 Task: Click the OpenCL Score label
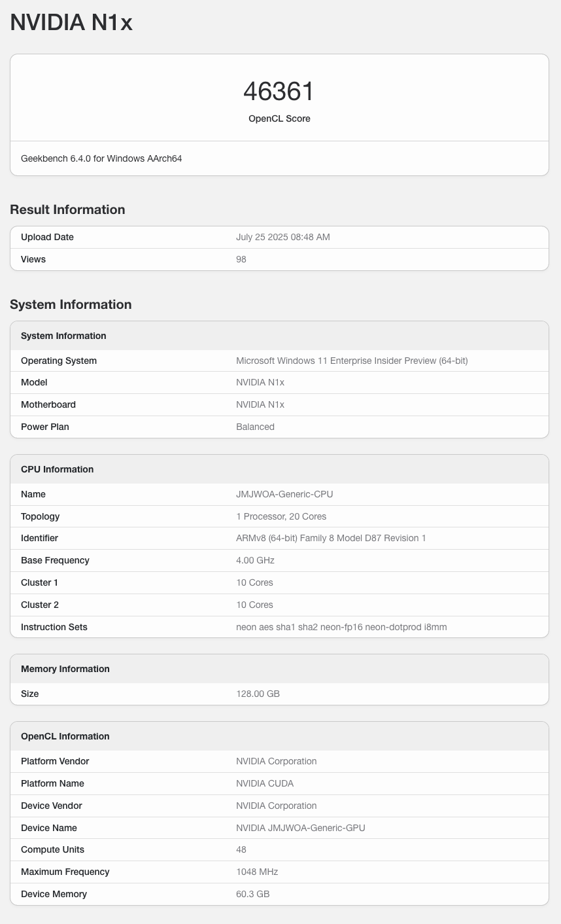click(x=279, y=118)
